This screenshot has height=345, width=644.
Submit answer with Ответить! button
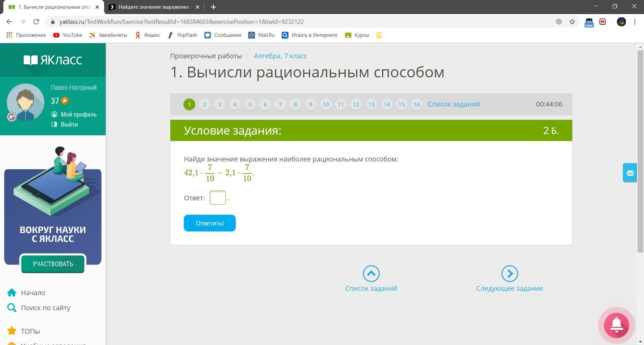click(210, 223)
